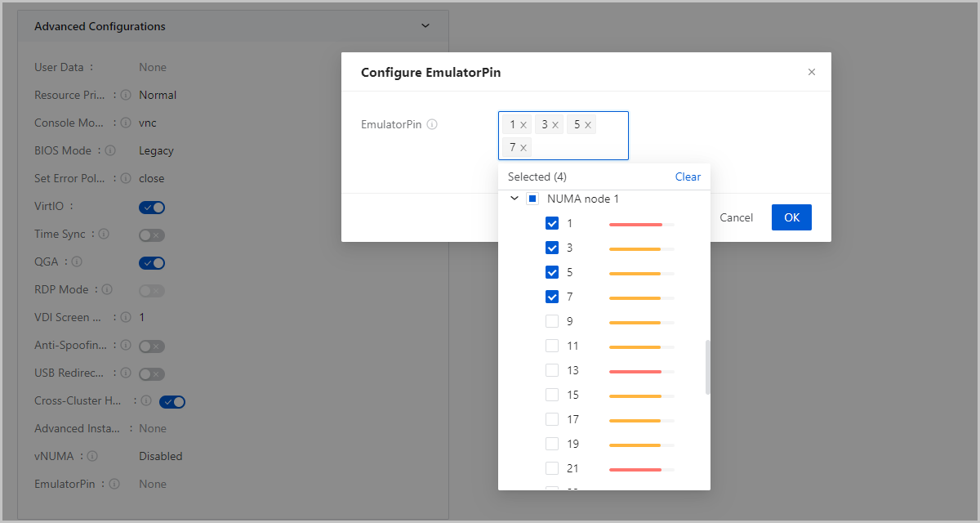Clear all selected CPUs
The image size is (980, 523).
point(688,177)
